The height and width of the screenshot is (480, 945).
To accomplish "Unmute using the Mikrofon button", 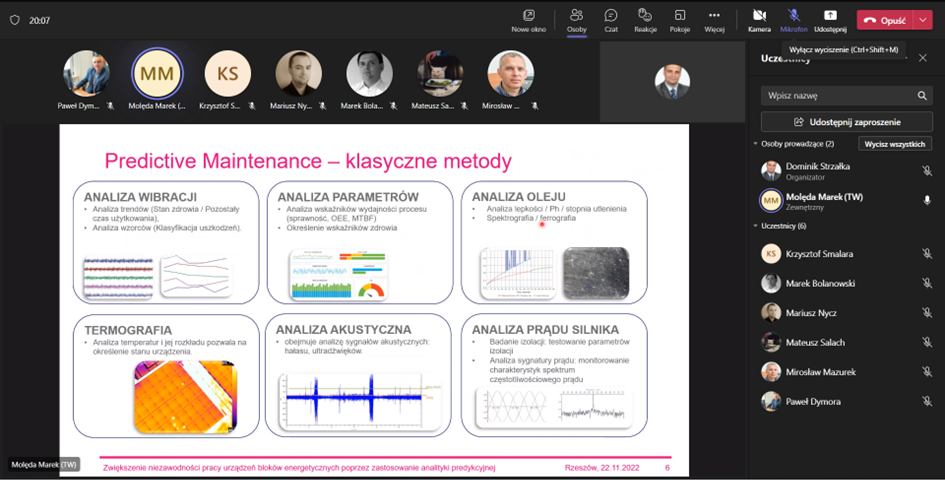I will (x=793, y=19).
